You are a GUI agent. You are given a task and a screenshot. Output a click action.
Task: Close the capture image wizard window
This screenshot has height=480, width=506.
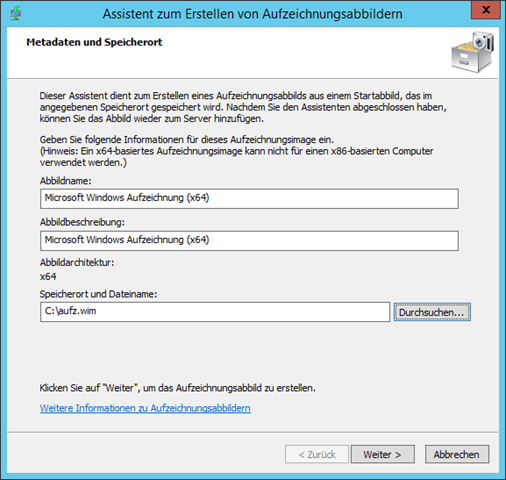(486, 10)
